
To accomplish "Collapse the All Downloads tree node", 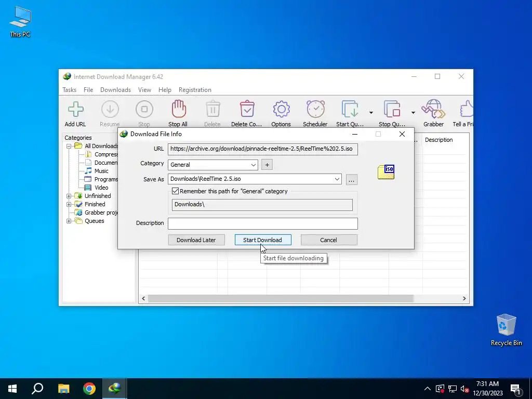I will pos(69,146).
